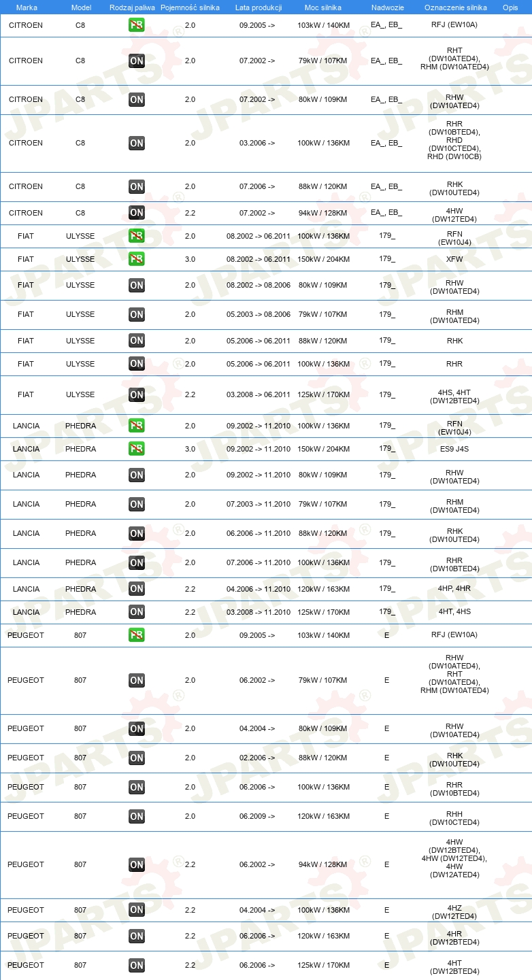
Task: Click the ON diesel icon in the Lancia Phedra 80kW / 109KM row
Action: (137, 475)
